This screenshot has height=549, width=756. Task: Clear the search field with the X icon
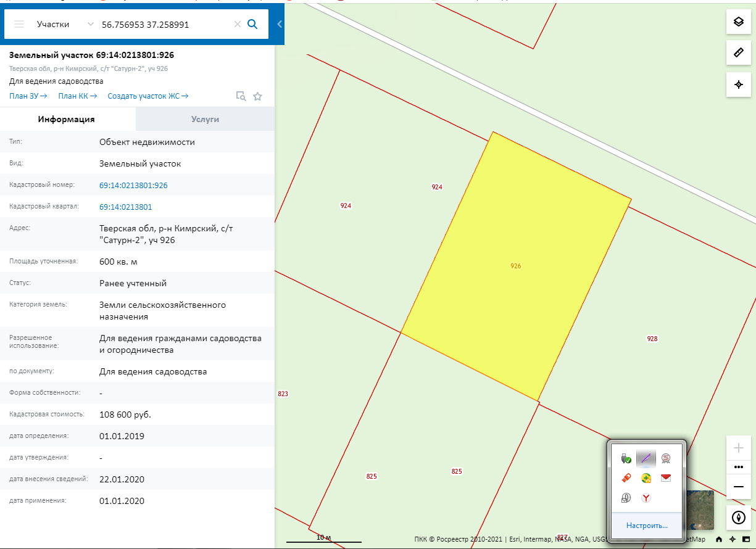point(237,25)
